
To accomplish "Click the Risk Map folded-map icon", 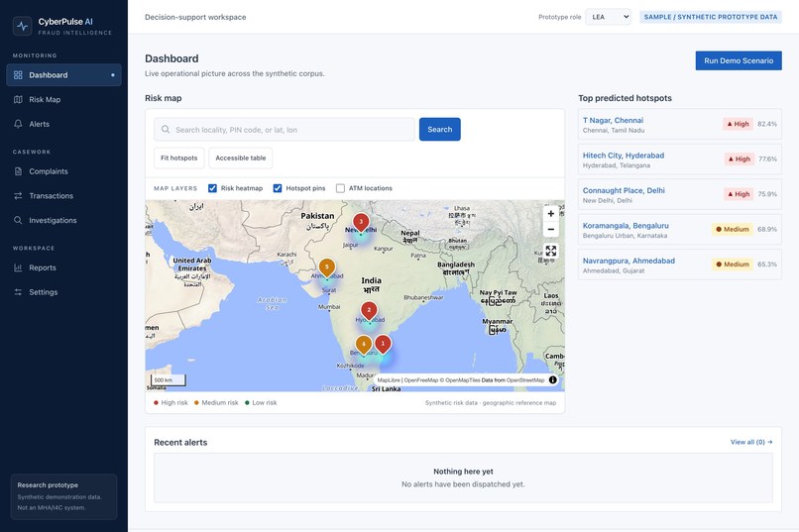I will pyautogui.click(x=19, y=99).
